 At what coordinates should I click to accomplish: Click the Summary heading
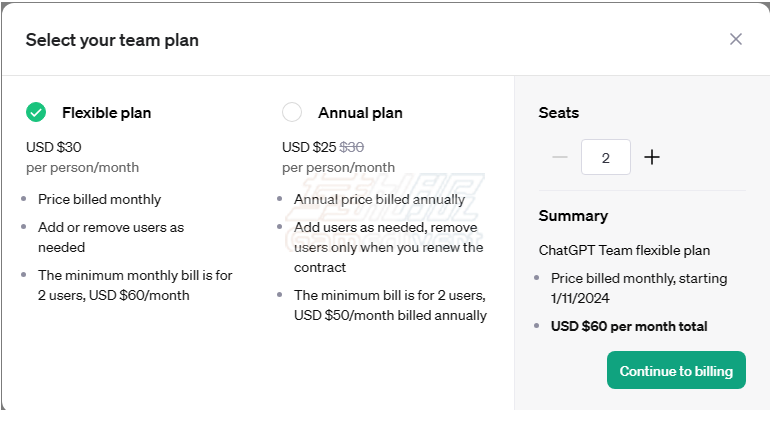[573, 216]
